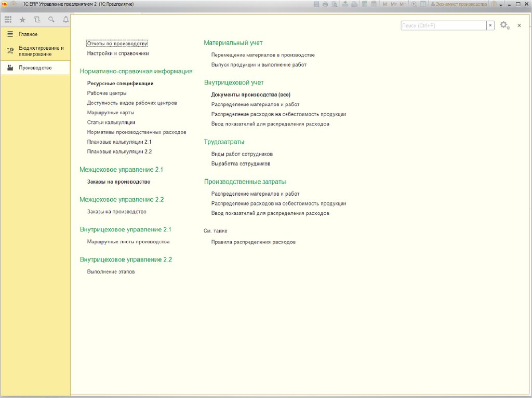Select the Главное section
The image size is (532, 398).
pyautogui.click(x=28, y=34)
